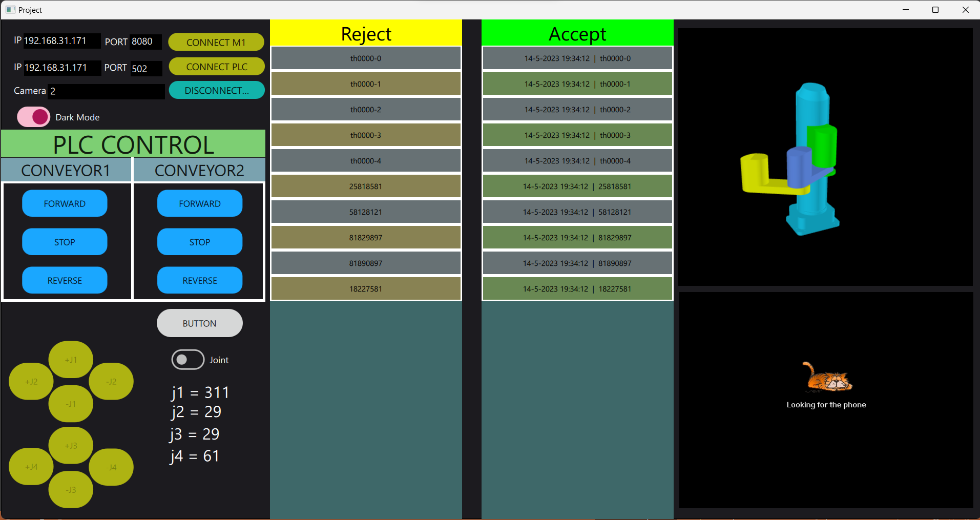Click the CONNECT PLC button

(216, 66)
